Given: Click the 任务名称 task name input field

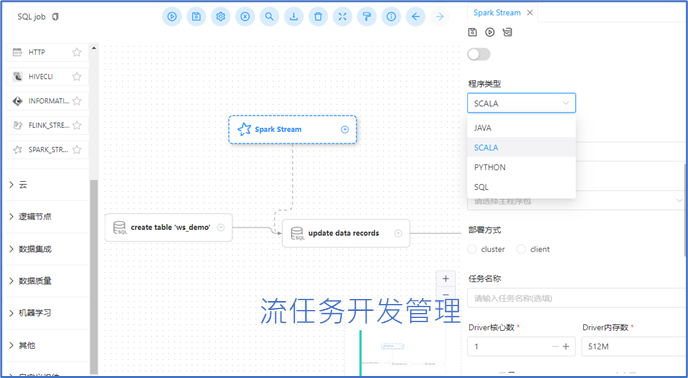Looking at the screenshot, I should 577,298.
